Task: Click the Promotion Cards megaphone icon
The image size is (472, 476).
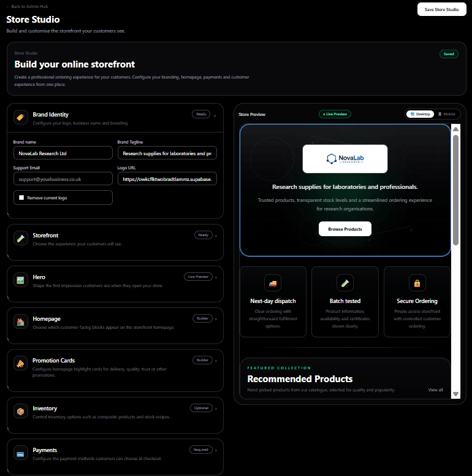Action: (21, 363)
